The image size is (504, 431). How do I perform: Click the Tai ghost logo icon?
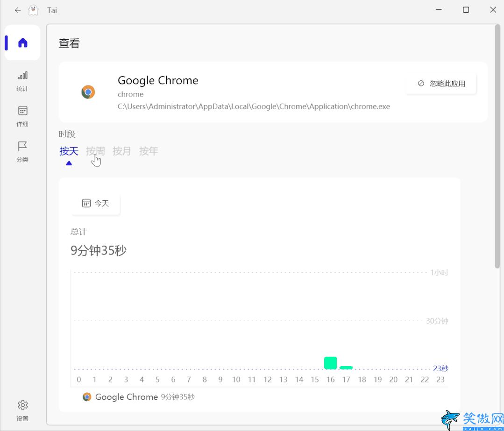(x=33, y=10)
